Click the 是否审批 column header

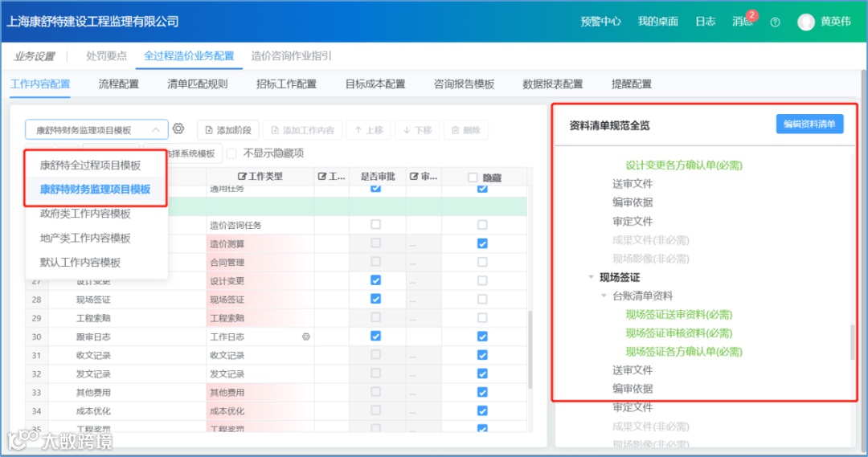point(378,177)
